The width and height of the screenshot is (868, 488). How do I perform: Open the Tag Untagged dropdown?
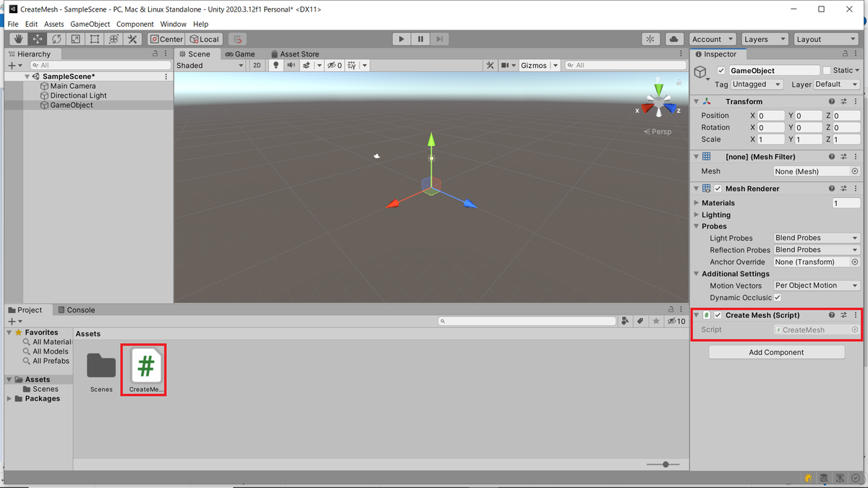[757, 84]
